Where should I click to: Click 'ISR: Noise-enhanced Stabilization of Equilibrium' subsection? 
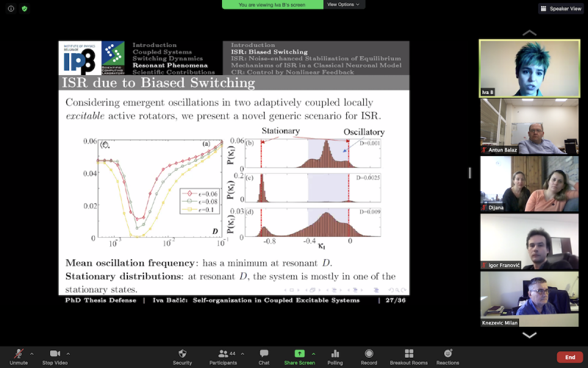pyautogui.click(x=316, y=59)
